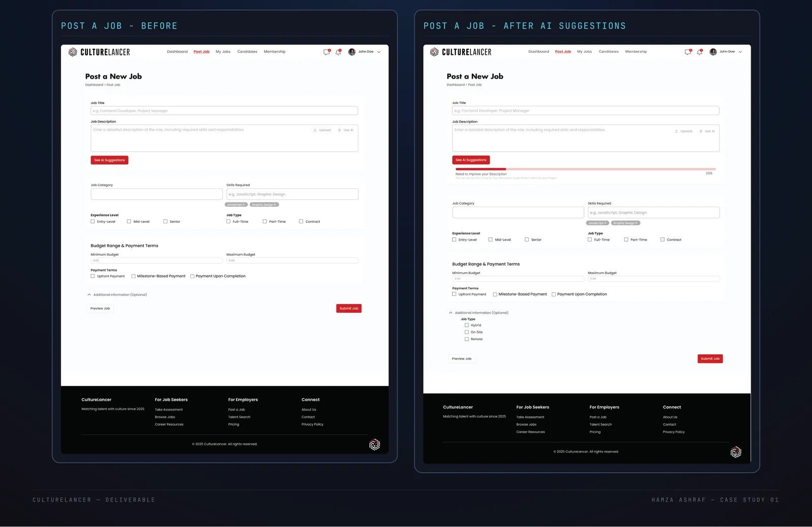Remove Graphic Design skill tag in After panel
Screen dimensions: 812x527
click(x=636, y=223)
